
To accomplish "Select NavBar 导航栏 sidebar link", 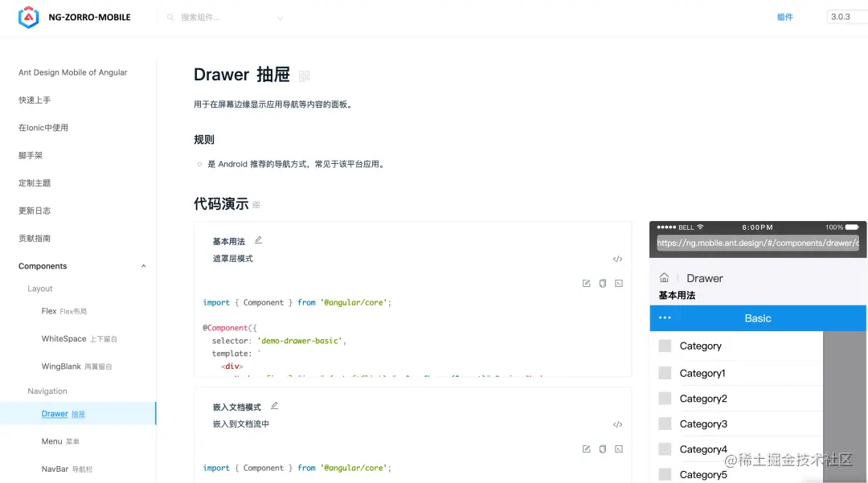I will pos(67,469).
